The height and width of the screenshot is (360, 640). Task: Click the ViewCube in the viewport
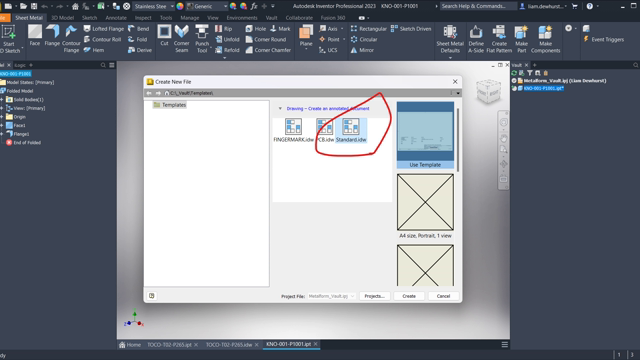pos(488,91)
